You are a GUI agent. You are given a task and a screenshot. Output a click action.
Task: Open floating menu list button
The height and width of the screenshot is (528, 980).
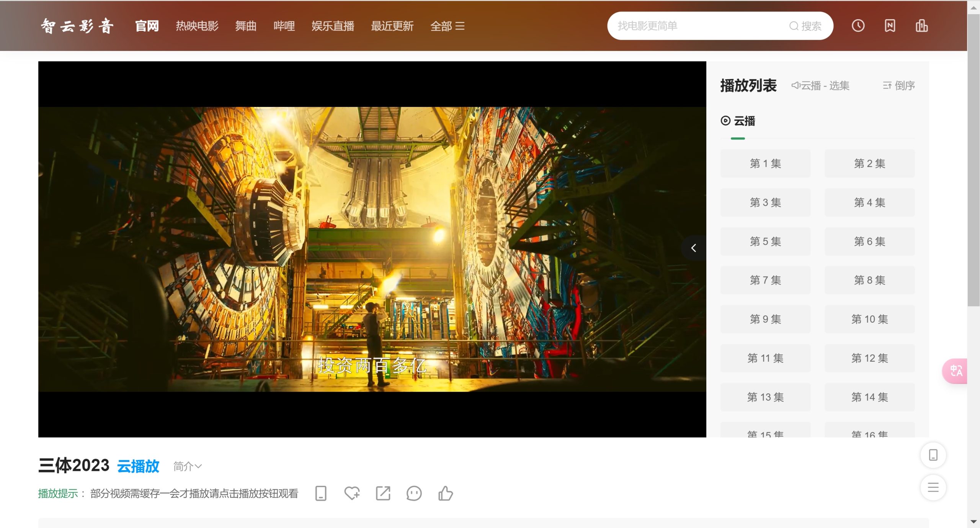933,487
